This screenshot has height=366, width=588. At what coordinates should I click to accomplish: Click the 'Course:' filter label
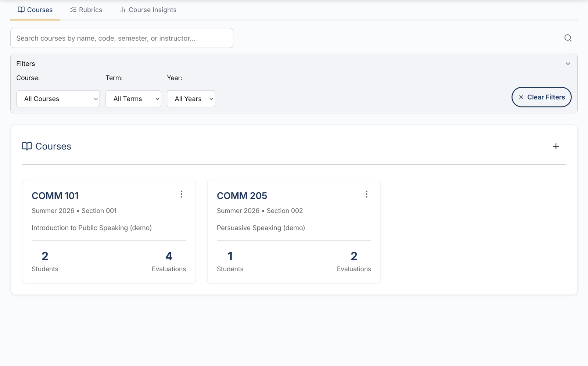pyautogui.click(x=28, y=78)
